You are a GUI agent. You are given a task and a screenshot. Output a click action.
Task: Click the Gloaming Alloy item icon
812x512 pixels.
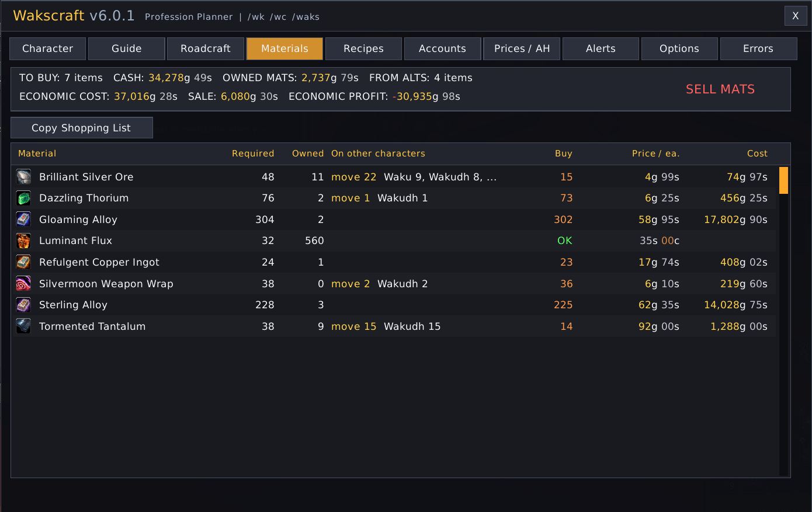(23, 220)
